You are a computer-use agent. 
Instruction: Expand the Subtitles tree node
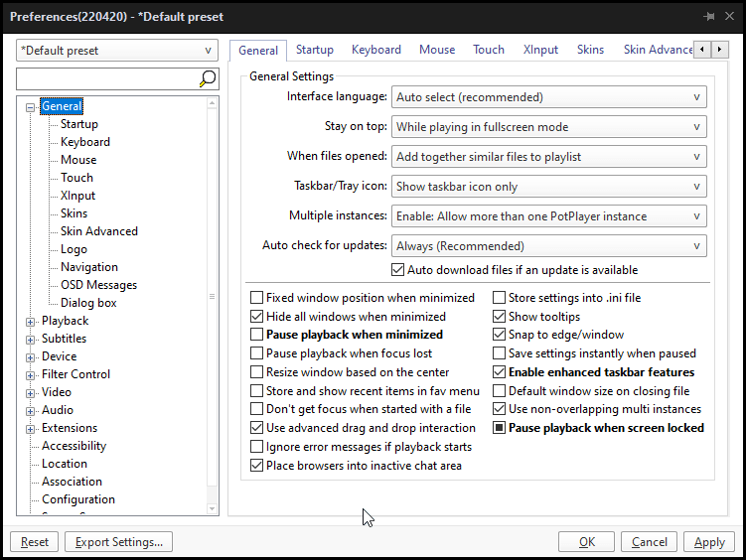[x=31, y=340]
